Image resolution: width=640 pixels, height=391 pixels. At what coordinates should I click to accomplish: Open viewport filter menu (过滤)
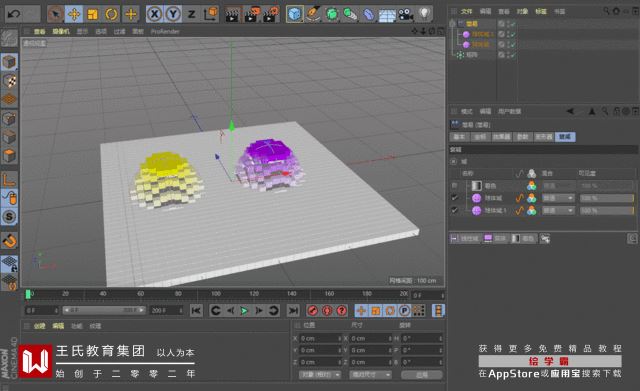click(x=119, y=31)
